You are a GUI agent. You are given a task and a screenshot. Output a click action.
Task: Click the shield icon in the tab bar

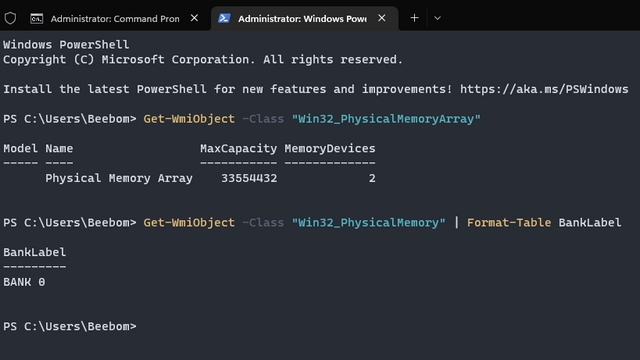pos(10,18)
